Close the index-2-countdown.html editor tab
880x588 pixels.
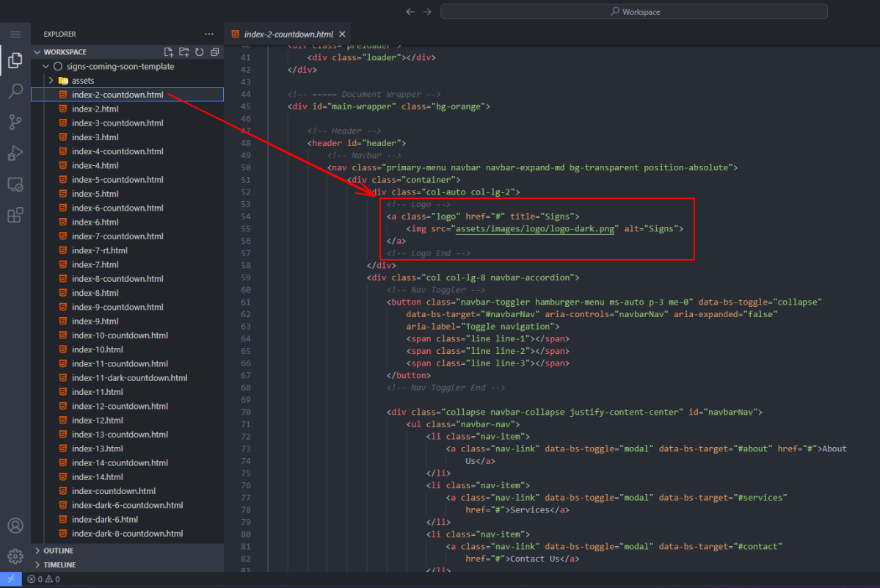pos(342,35)
